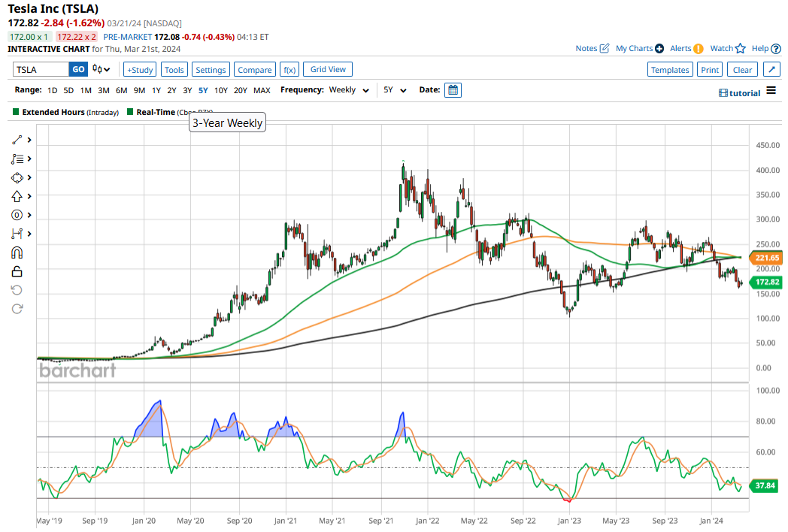Click the Templates button
Screen dimensions: 788x532
click(670, 68)
